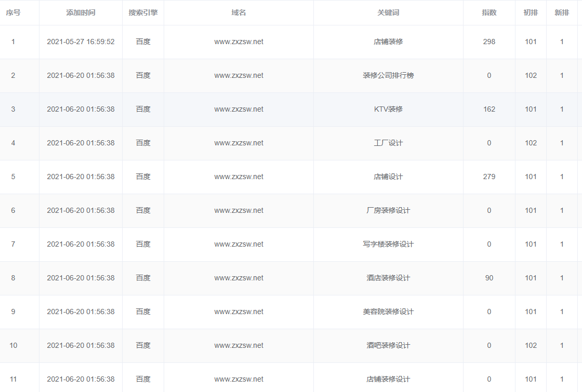This screenshot has width=582, height=392.
Task: Select the KTV装修 keyword cell
Action: [388, 109]
